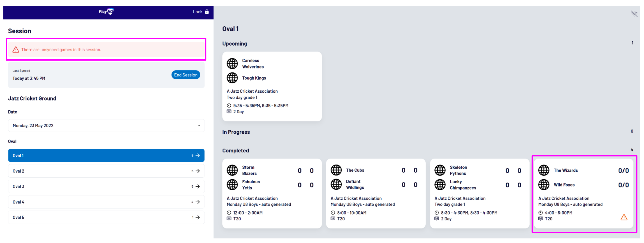Open the Date dropdown for Monday, 23 May
The image size is (644, 243).
tap(106, 125)
